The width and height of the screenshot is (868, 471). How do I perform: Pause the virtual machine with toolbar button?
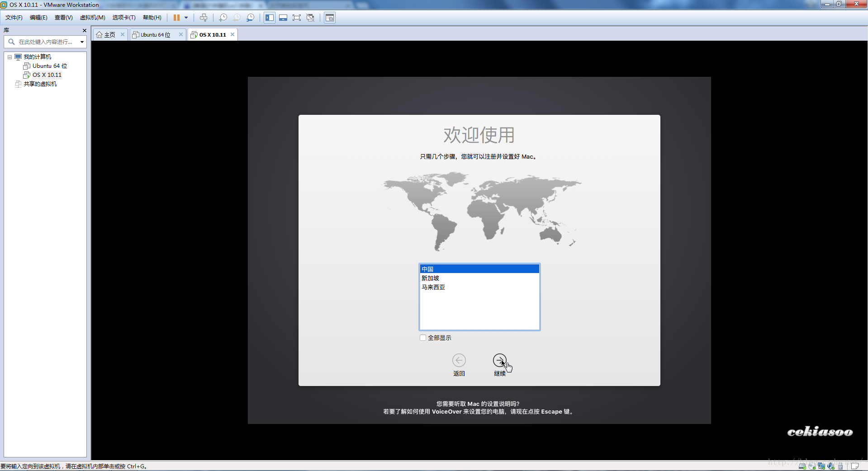(176, 18)
